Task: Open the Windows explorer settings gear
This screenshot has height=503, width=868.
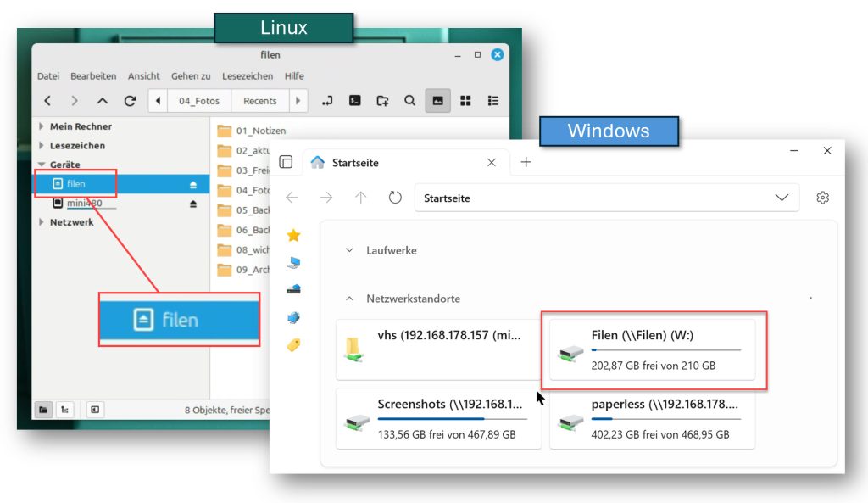Action: 822,198
